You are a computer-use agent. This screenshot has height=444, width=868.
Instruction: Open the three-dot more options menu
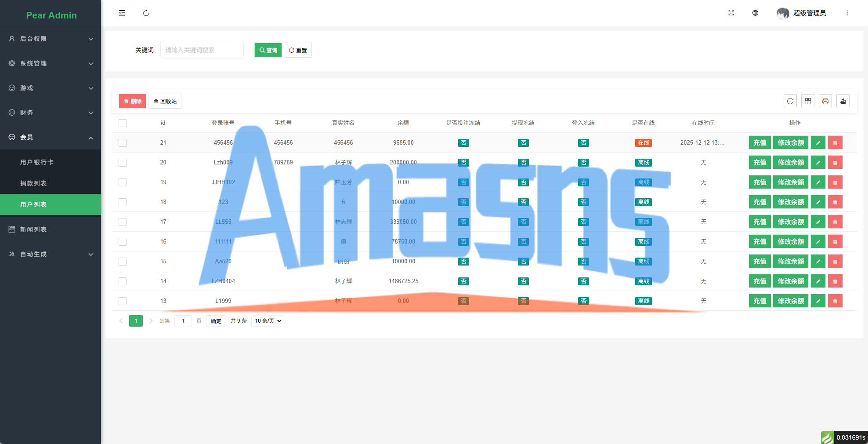click(x=847, y=13)
